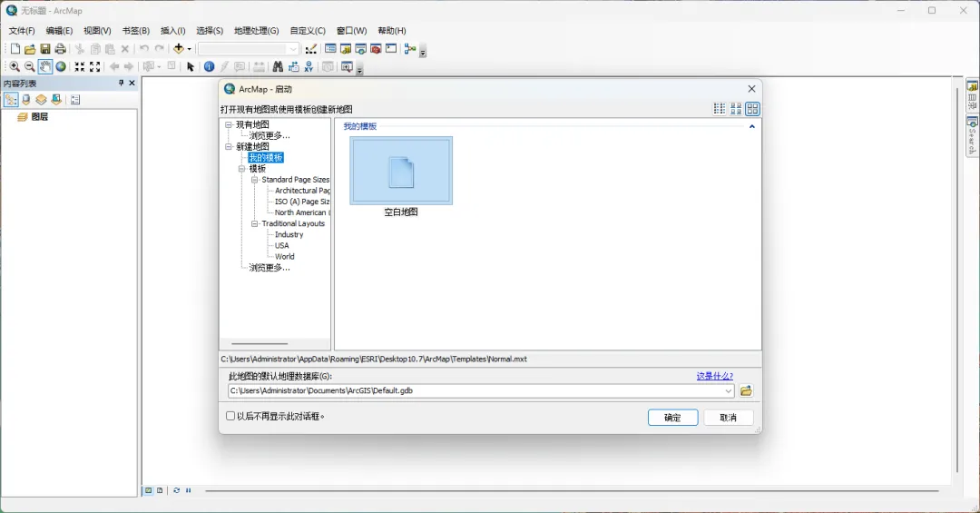Viewport: 980px width, 513px height.
Task: Open the Search window toolbar icon
Action: (x=360, y=49)
